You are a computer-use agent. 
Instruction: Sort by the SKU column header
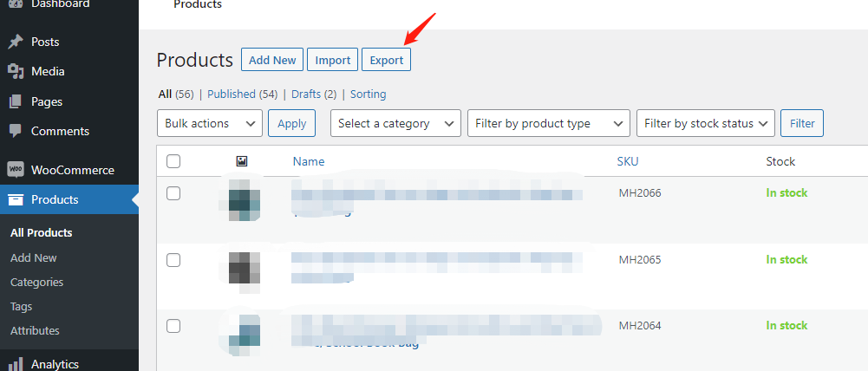click(628, 161)
